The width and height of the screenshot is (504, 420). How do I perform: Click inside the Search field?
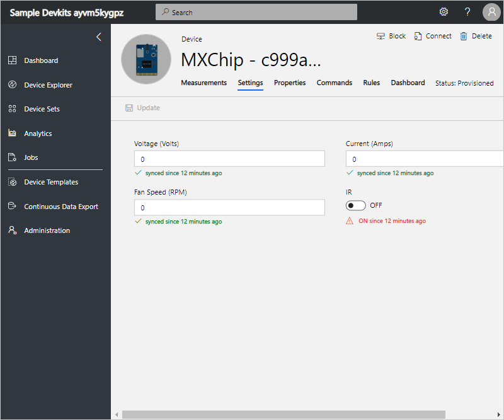tap(256, 11)
